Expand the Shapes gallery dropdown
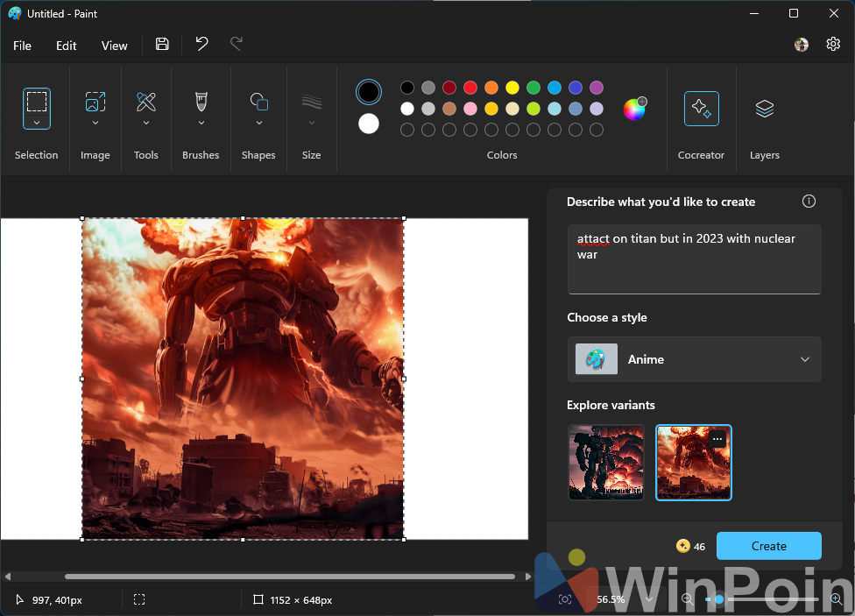The width and height of the screenshot is (855, 616). click(x=258, y=123)
